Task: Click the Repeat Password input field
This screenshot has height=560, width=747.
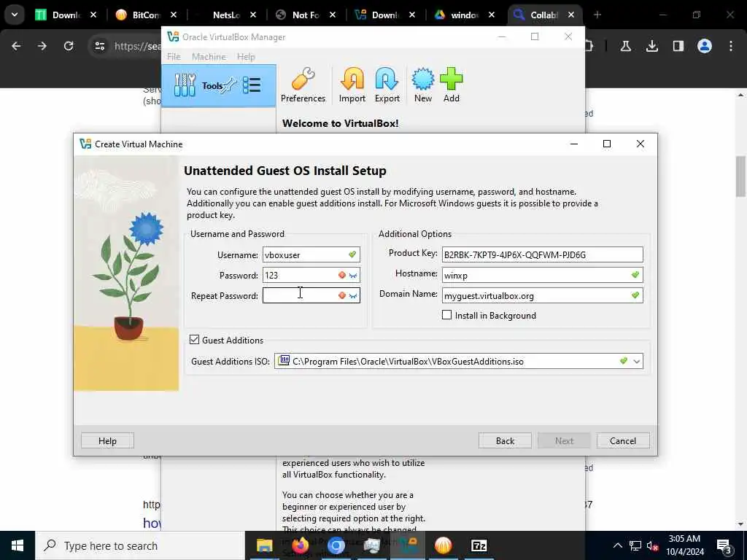Action: [x=311, y=296]
